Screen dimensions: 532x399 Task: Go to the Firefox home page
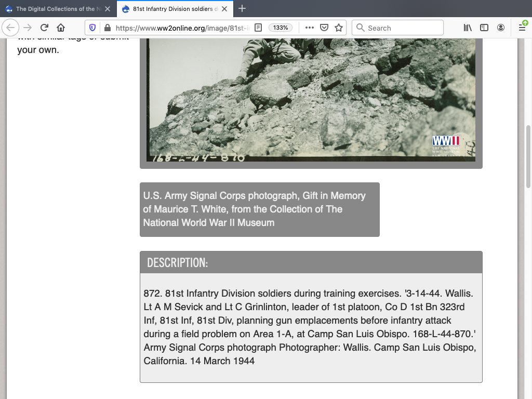pyautogui.click(x=61, y=28)
